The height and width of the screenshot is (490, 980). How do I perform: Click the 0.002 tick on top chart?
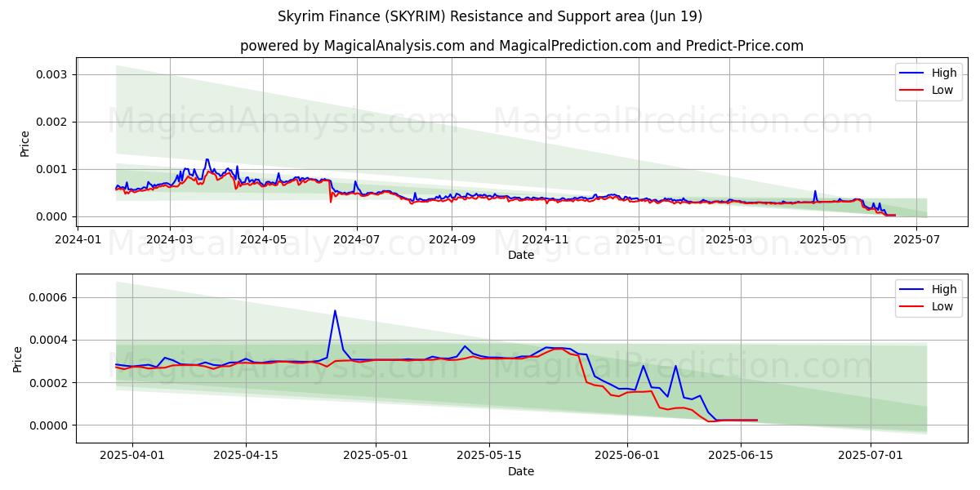pos(53,122)
